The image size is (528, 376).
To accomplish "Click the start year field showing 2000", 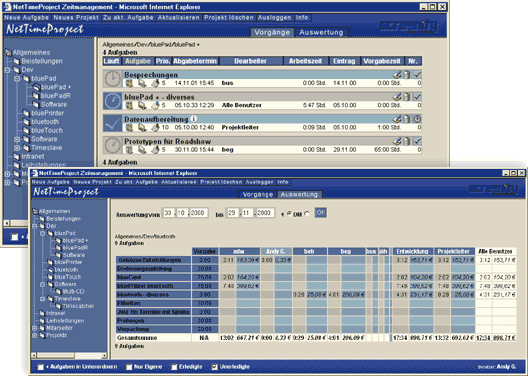I will [x=198, y=213].
